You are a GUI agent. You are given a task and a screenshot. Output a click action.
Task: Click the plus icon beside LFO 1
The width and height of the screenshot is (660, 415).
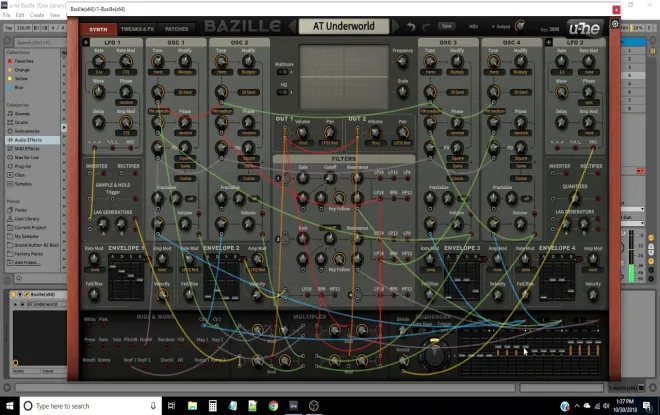86,42
